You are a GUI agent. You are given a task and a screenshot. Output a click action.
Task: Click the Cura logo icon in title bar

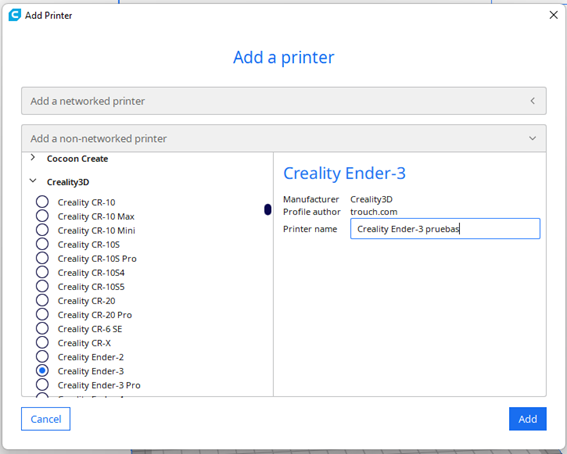pyautogui.click(x=15, y=15)
